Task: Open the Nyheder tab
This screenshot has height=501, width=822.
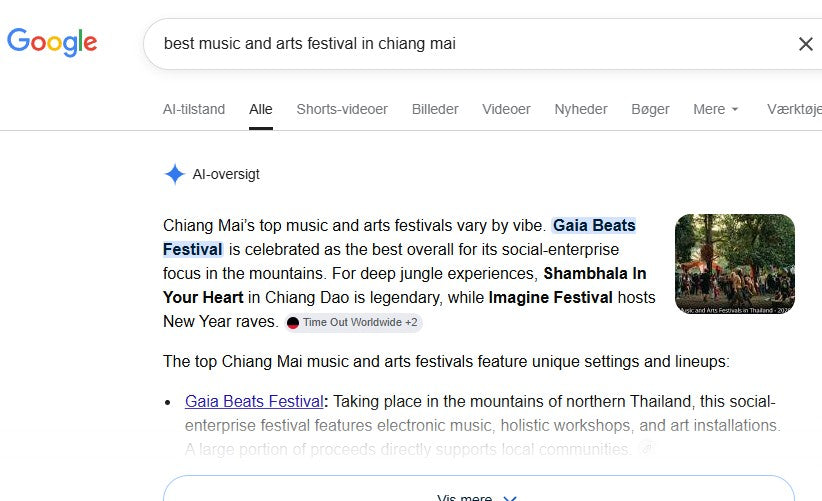Action: (x=580, y=109)
